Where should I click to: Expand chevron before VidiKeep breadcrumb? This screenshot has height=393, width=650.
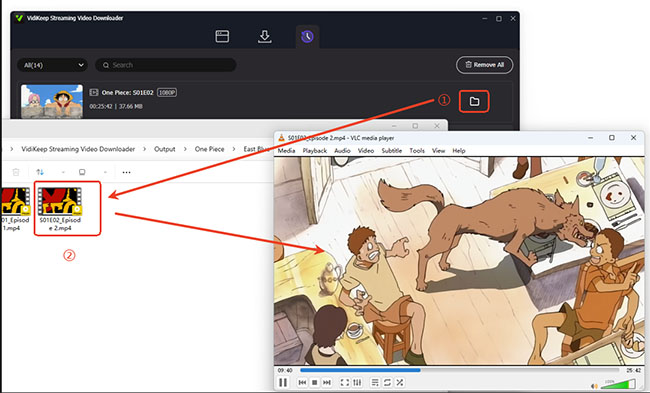pyautogui.click(x=12, y=149)
